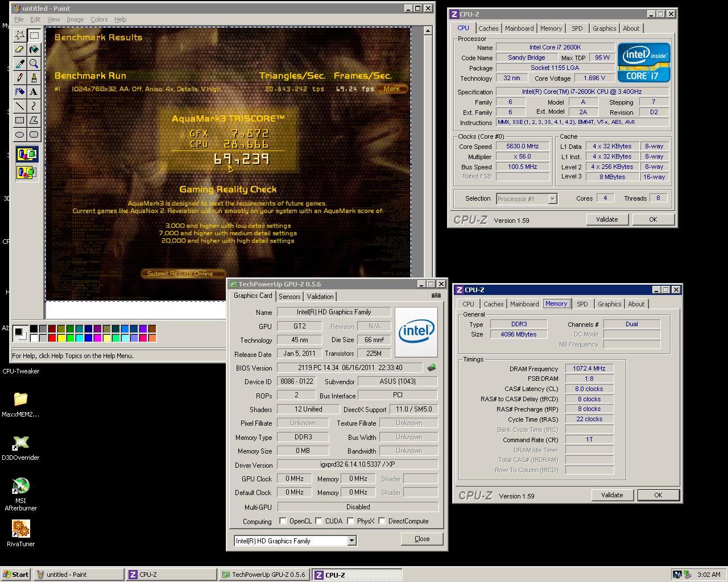Open the MaxxMEM2 folder on desktop

tap(20, 404)
